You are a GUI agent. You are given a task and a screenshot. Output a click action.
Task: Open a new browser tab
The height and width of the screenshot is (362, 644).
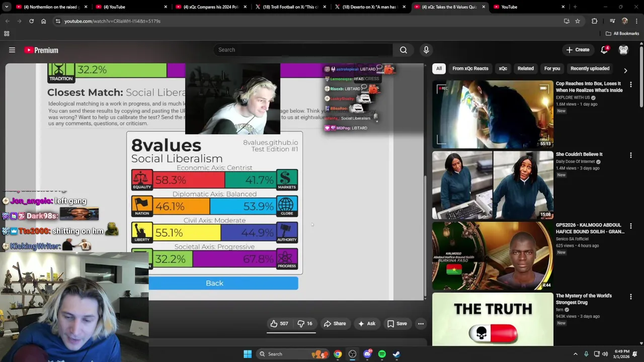pos(575,7)
